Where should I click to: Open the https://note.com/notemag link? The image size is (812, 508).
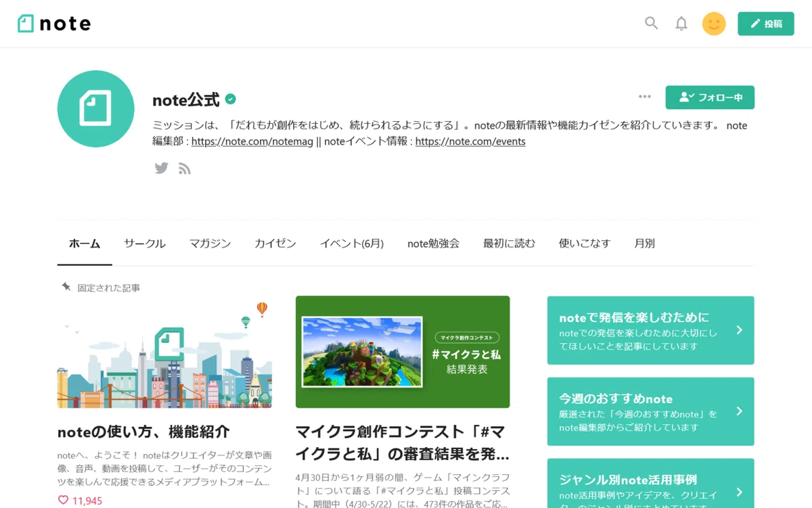tap(252, 141)
